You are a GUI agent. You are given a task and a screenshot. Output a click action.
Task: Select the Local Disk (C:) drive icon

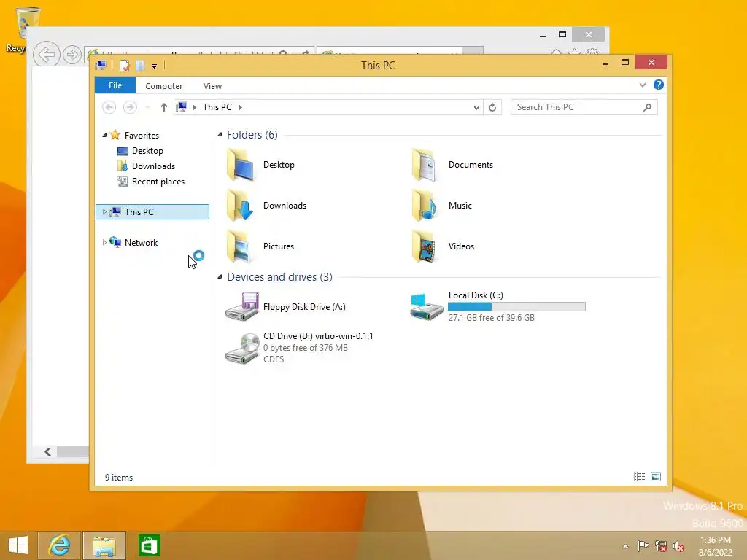426,307
